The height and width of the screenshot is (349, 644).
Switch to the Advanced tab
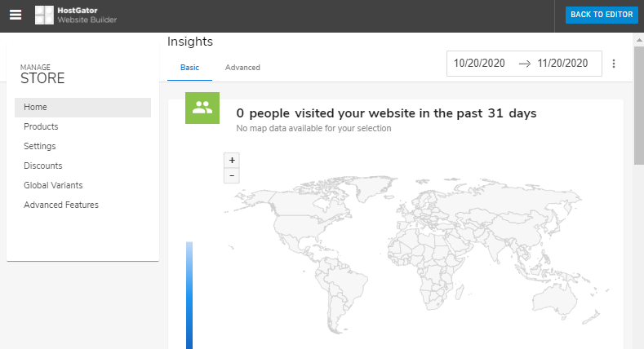pos(242,68)
